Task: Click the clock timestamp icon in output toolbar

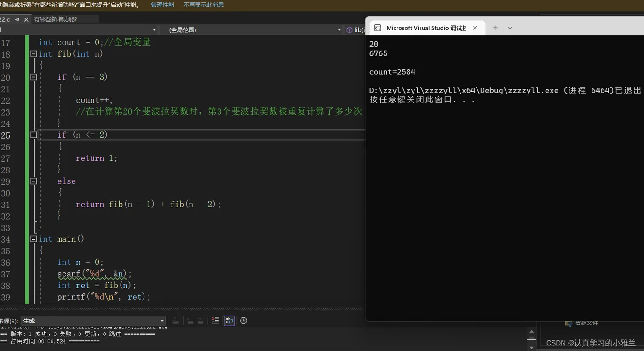Action: tap(244, 321)
